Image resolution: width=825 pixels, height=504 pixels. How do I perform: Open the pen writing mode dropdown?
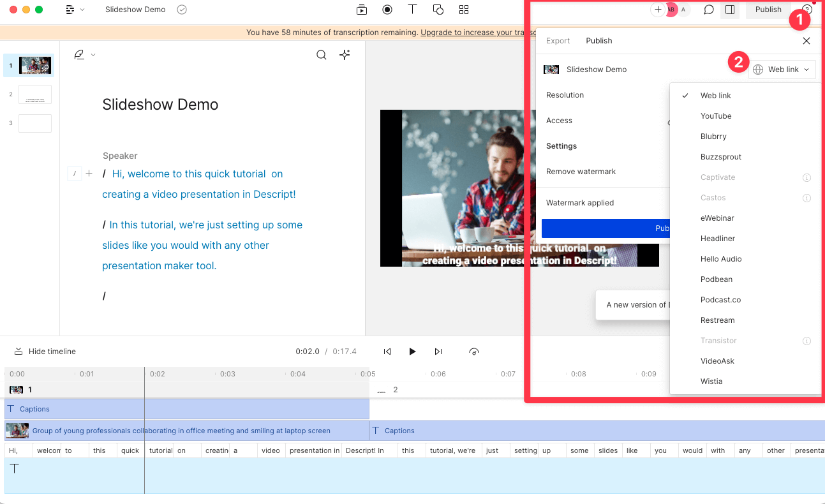[84, 55]
